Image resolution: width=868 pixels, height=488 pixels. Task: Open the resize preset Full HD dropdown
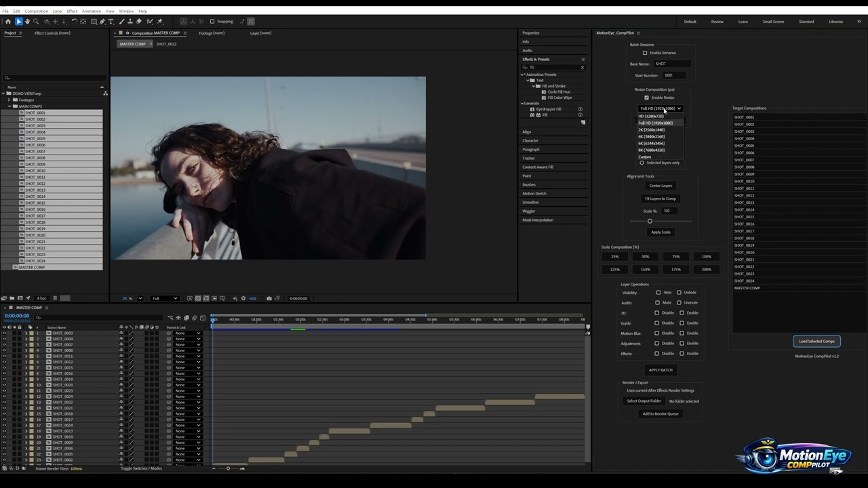click(660, 108)
